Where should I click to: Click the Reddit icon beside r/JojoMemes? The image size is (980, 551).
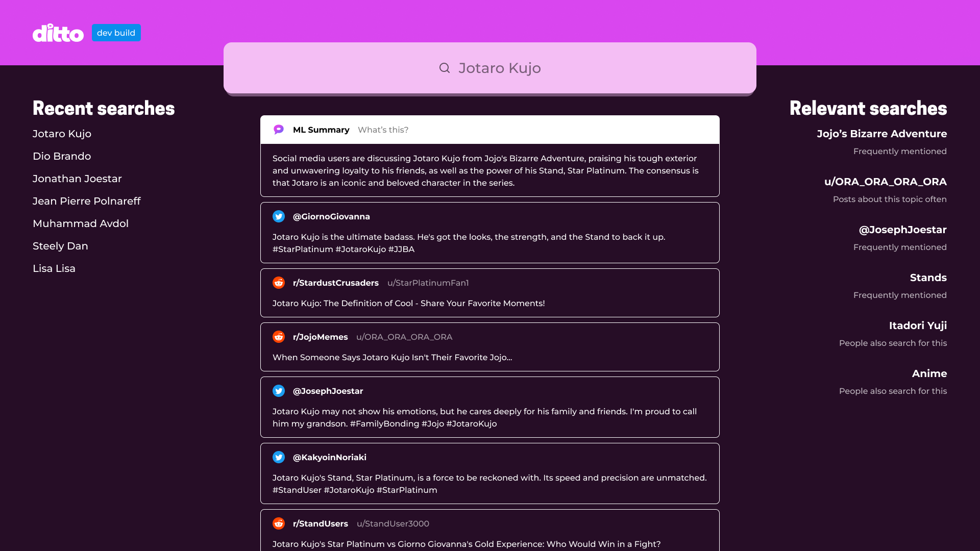[279, 337]
